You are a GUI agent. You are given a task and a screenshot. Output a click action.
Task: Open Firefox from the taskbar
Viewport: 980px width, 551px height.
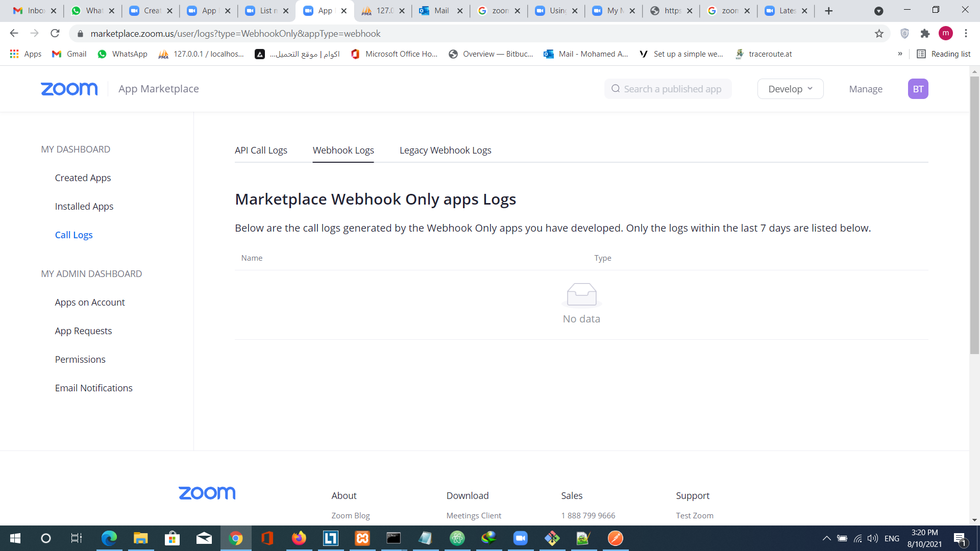[x=299, y=538]
